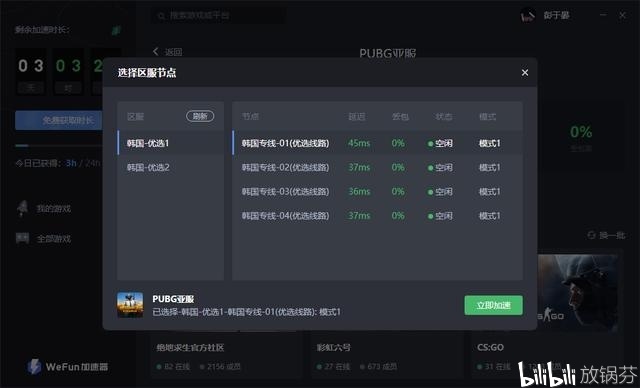Click the 免费获取时长 button
Image resolution: width=640 pixels, height=388 pixels.
(59, 120)
